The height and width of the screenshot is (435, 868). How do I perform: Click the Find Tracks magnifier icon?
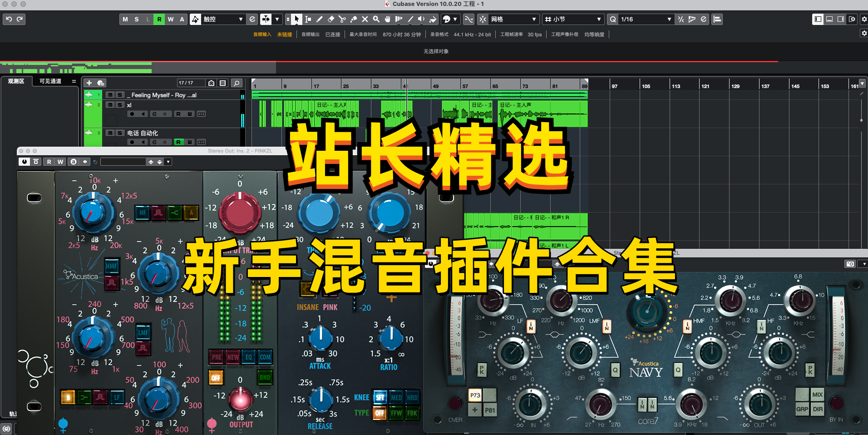(237, 83)
